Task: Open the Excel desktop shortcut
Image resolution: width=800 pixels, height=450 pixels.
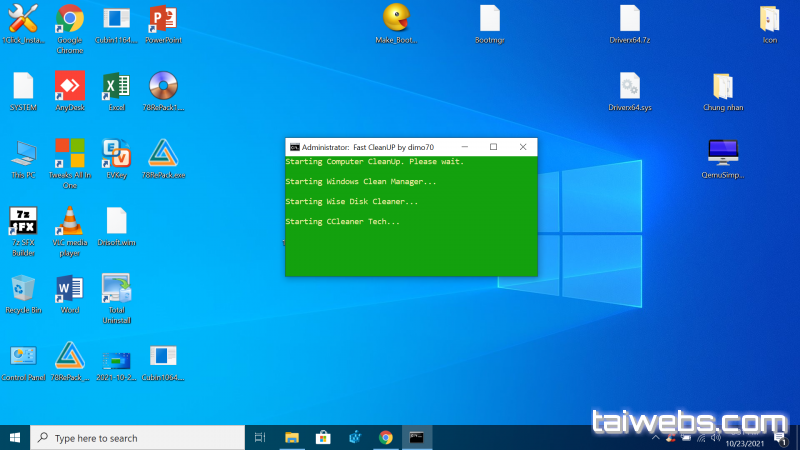Action: pyautogui.click(x=116, y=86)
